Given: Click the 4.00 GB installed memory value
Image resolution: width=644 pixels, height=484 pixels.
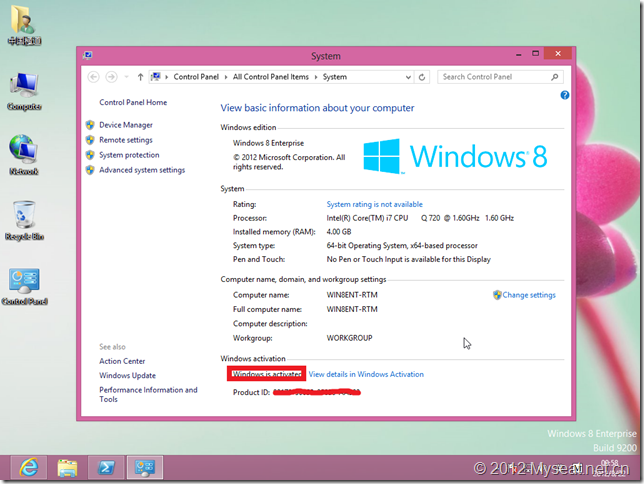Looking at the screenshot, I should pos(339,232).
